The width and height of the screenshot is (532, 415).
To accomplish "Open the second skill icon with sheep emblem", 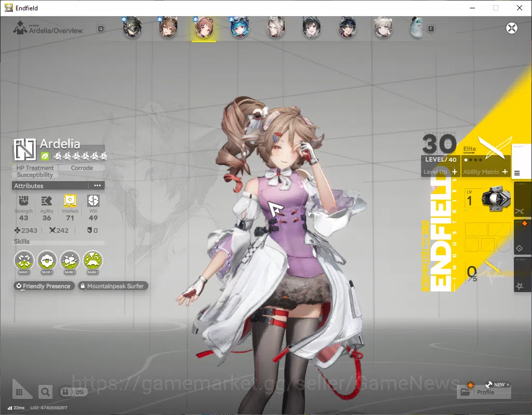I will coord(47,260).
